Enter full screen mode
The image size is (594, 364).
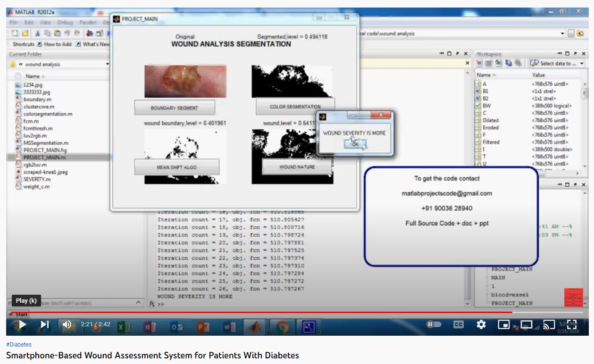[x=571, y=324]
